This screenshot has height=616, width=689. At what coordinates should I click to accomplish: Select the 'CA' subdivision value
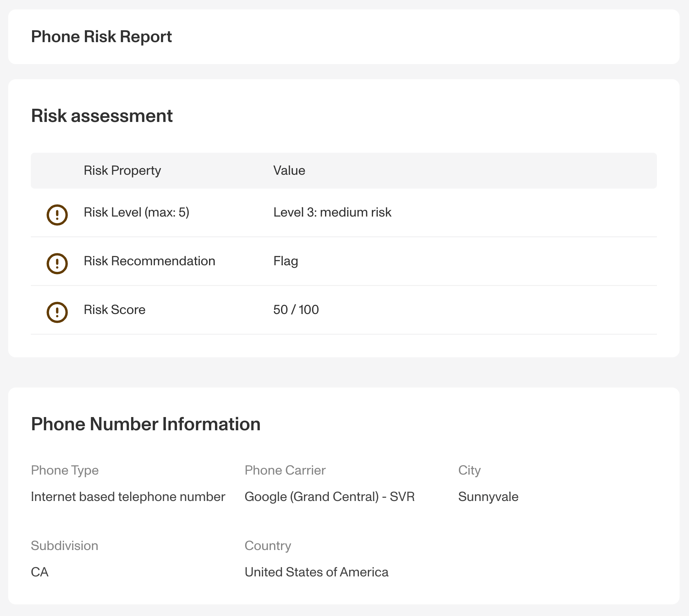point(40,572)
